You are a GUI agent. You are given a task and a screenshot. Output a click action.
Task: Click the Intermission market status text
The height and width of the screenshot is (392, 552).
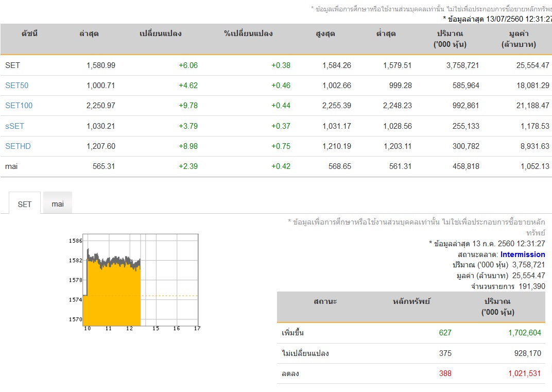tap(523, 254)
